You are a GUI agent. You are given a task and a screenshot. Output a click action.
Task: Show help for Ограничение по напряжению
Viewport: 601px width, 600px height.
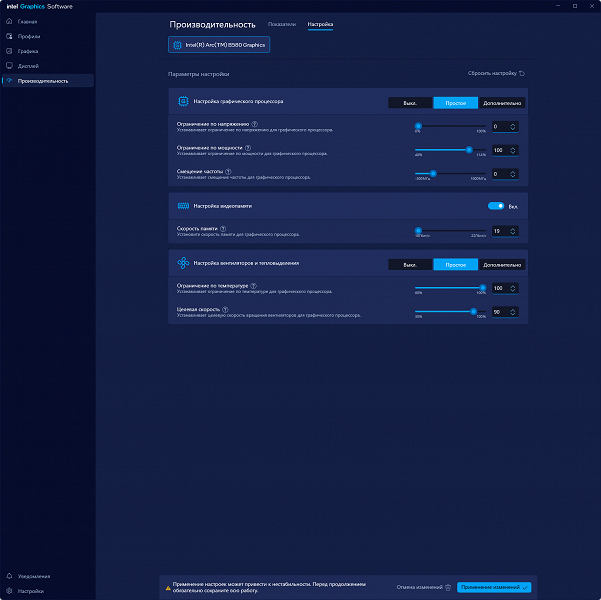[255, 124]
